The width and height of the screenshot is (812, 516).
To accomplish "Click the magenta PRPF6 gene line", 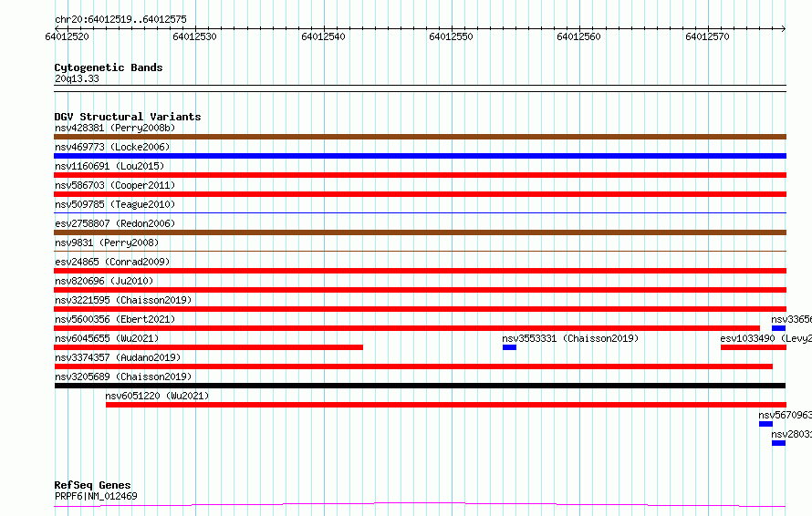I will [420, 504].
